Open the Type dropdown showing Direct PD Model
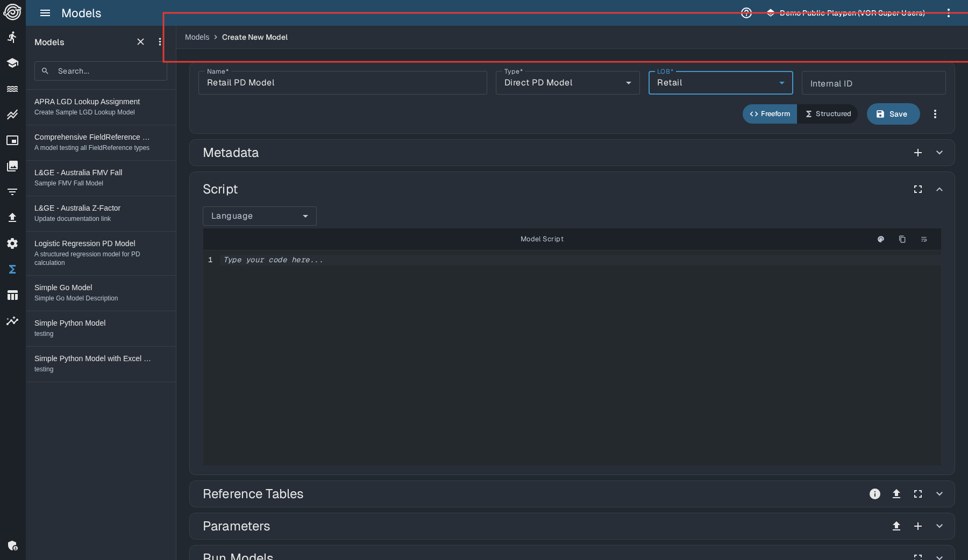This screenshot has height=560, width=968. [x=567, y=83]
